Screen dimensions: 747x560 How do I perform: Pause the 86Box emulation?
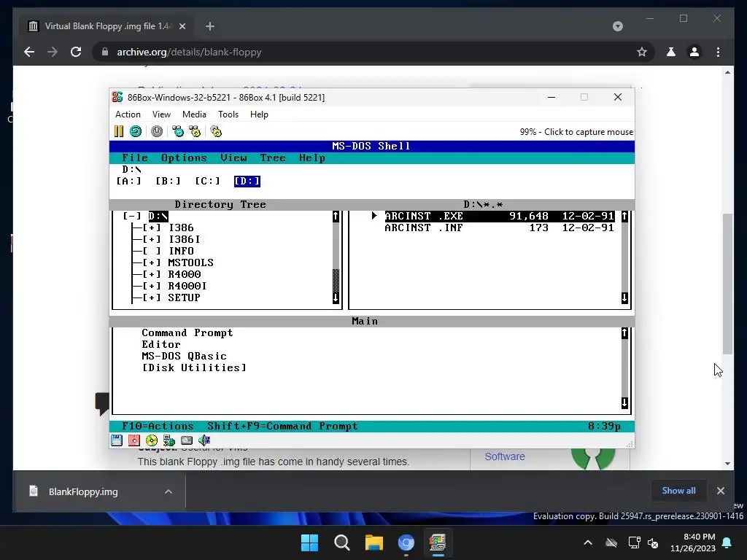click(x=119, y=131)
